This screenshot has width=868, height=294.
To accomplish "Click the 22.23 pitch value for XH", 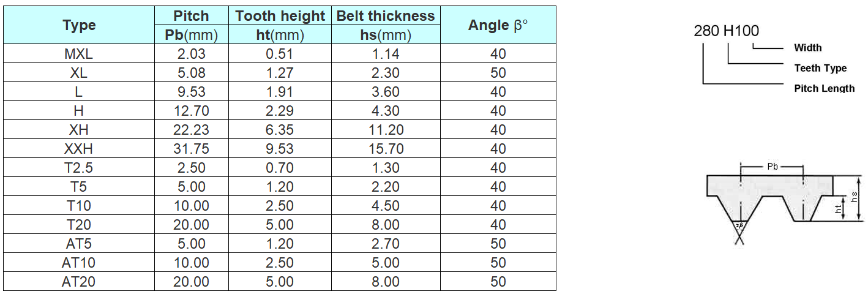I will 192,130.
